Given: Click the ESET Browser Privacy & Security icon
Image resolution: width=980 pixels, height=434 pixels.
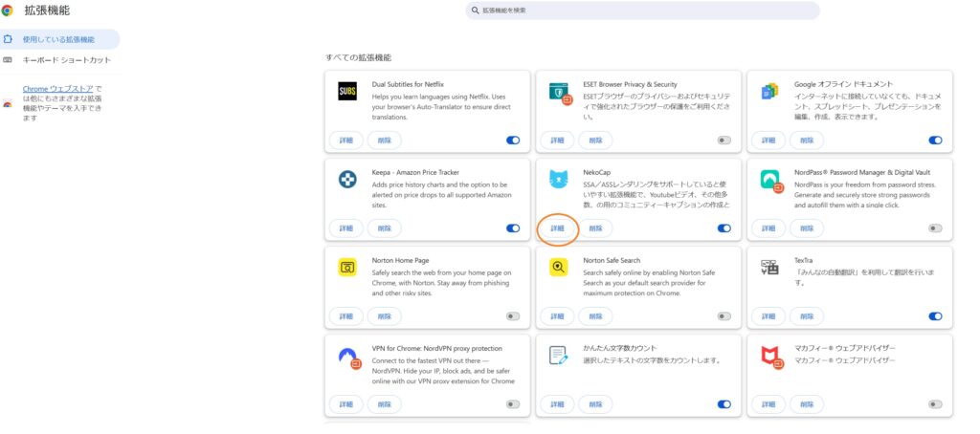Looking at the screenshot, I should click(560, 93).
